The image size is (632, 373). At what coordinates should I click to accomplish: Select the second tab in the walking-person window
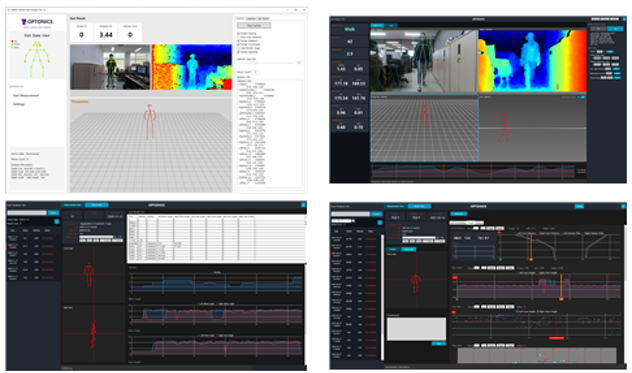tap(391, 25)
